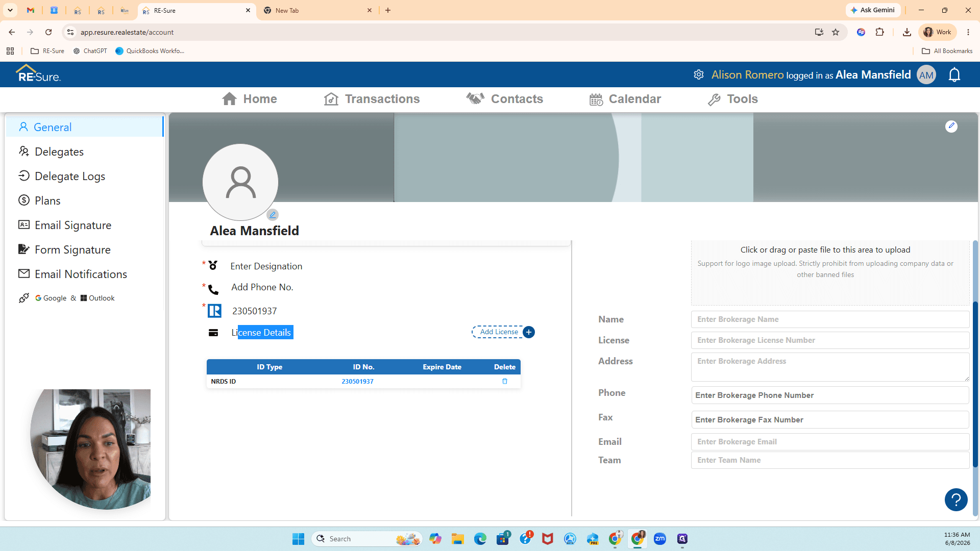Click the plus icon next to Add License
The width and height of the screenshot is (980, 551).
click(529, 332)
